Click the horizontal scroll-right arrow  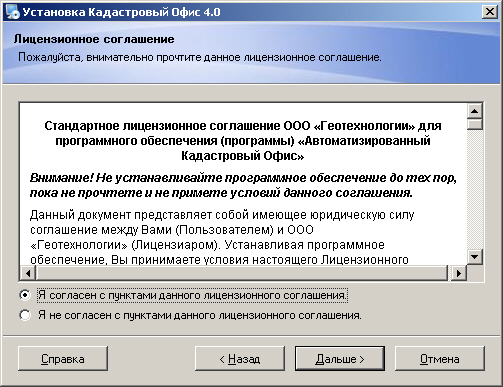click(459, 273)
